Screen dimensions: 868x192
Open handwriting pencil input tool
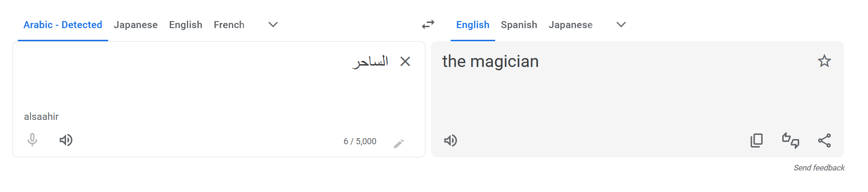(x=399, y=143)
